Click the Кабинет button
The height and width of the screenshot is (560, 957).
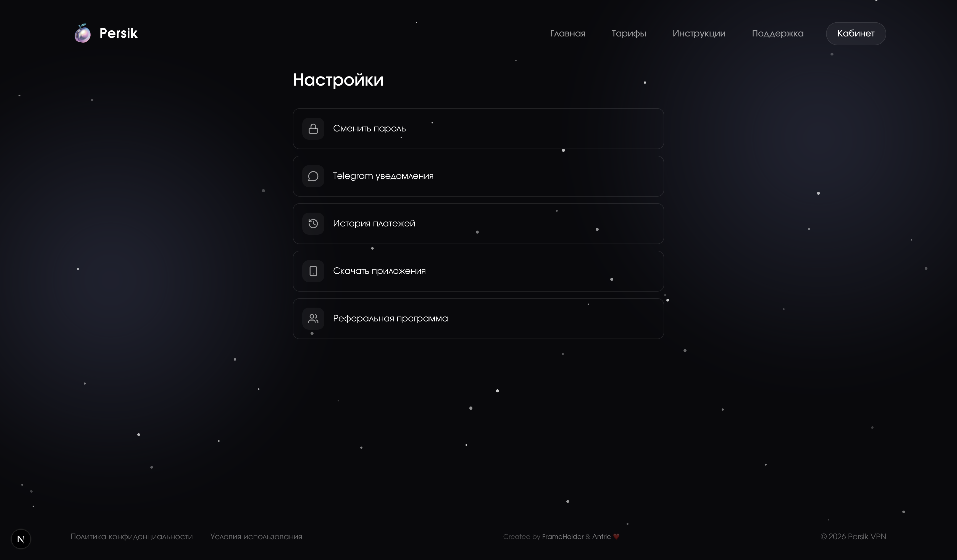[856, 33]
